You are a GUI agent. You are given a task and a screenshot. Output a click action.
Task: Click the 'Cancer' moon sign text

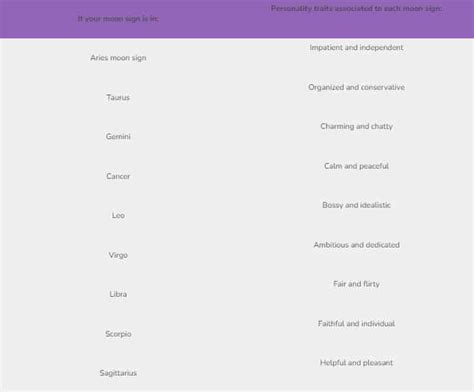click(x=118, y=176)
